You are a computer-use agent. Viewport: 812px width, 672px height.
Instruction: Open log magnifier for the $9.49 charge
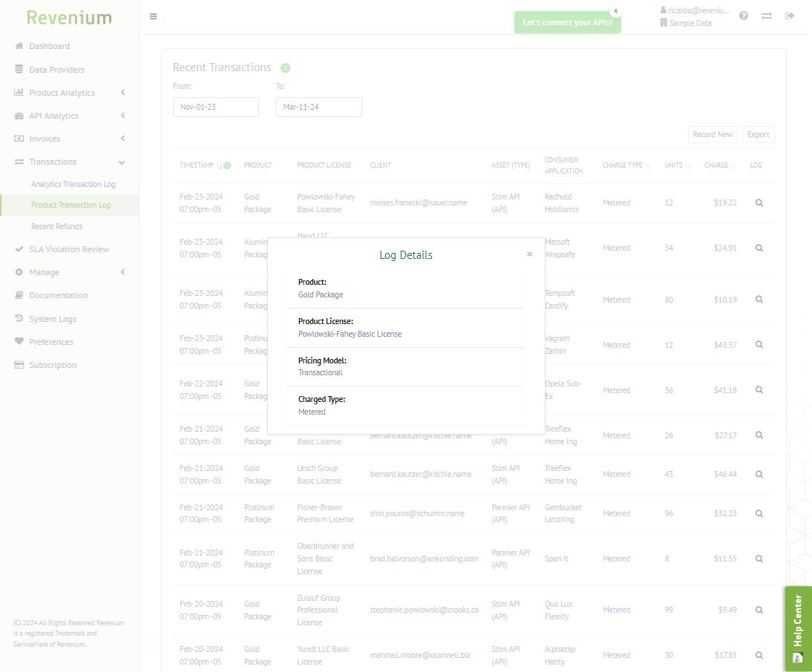[759, 610]
